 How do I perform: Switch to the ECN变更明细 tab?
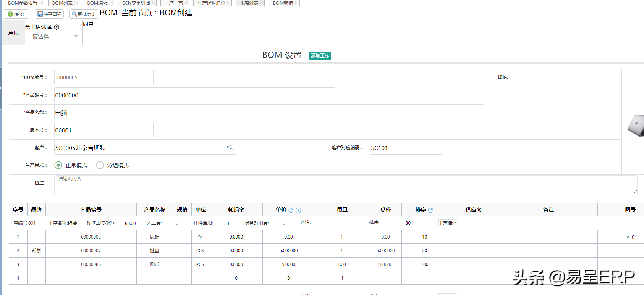click(136, 3)
